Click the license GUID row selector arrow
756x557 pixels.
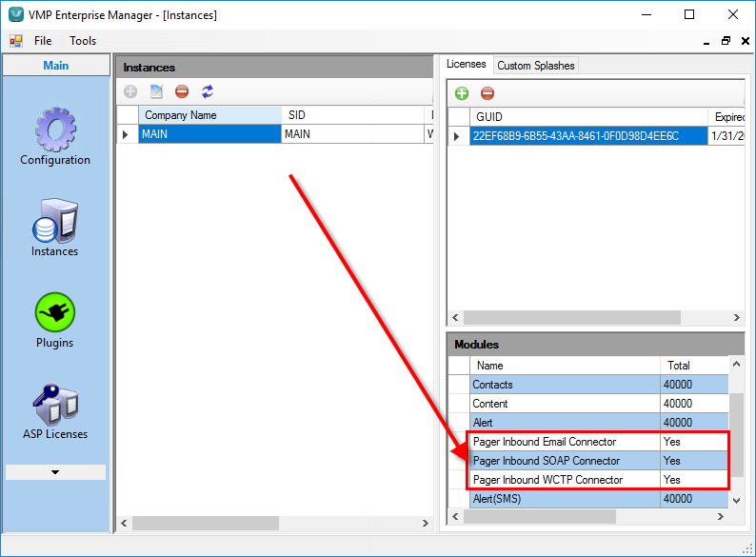457,136
